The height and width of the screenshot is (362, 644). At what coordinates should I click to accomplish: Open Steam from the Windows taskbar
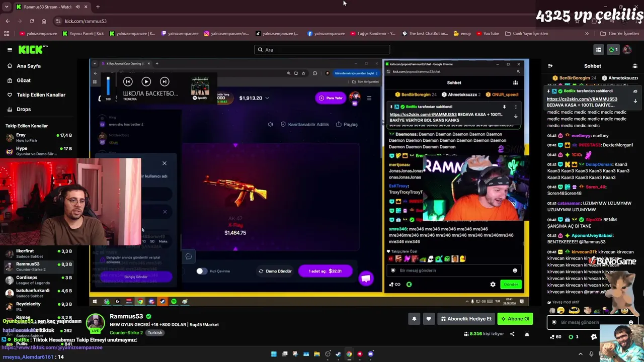[x=339, y=354]
